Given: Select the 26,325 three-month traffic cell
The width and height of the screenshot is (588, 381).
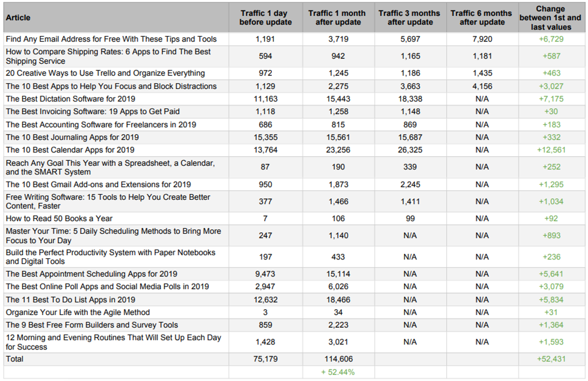Looking at the screenshot, I should click(410, 150).
